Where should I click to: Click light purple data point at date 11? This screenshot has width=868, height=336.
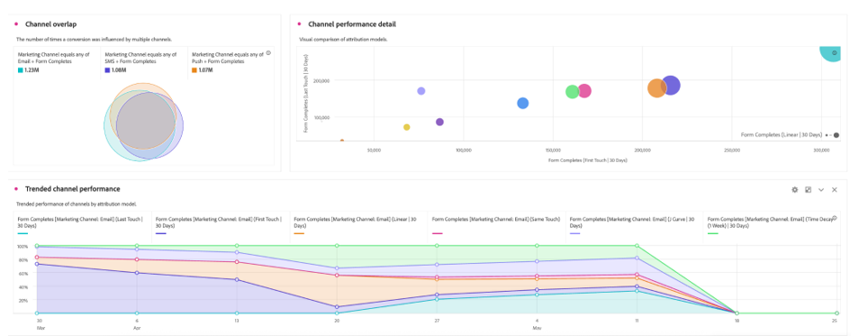637,258
